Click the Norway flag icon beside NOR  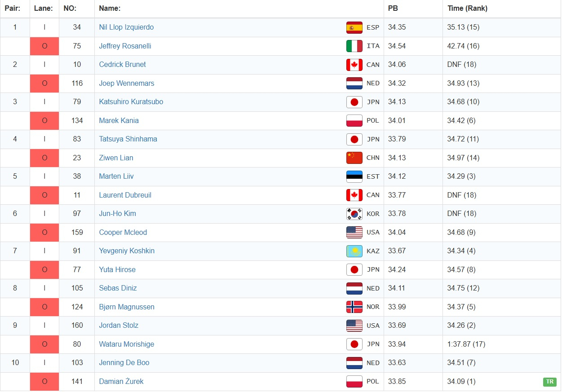pos(354,307)
